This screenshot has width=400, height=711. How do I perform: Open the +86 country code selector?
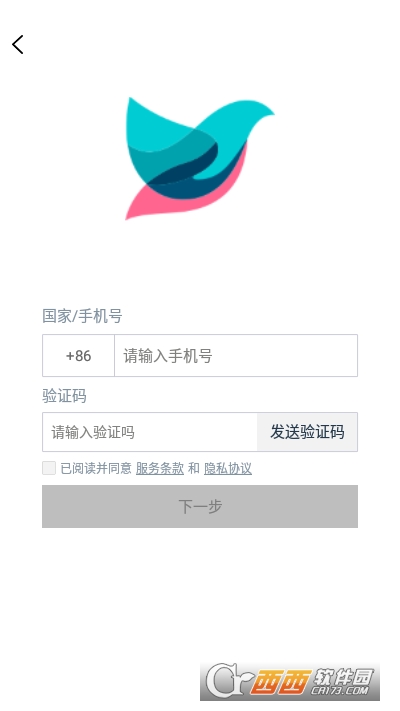click(78, 356)
